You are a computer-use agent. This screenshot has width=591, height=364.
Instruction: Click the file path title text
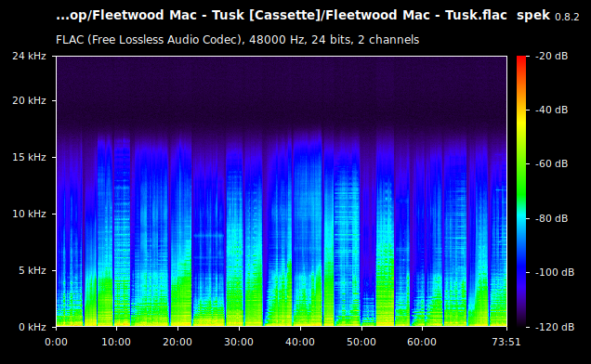point(282,15)
